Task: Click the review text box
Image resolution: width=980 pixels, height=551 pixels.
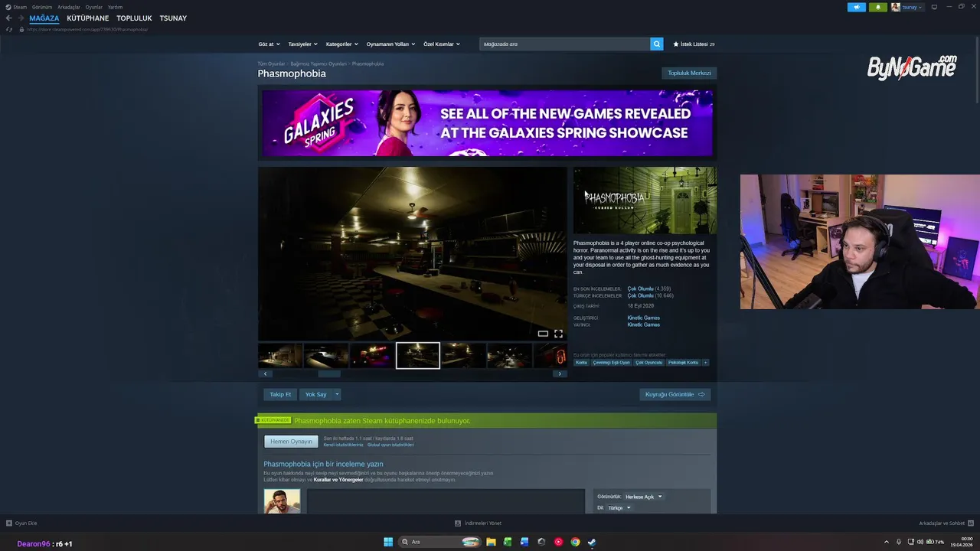Action: click(x=446, y=501)
